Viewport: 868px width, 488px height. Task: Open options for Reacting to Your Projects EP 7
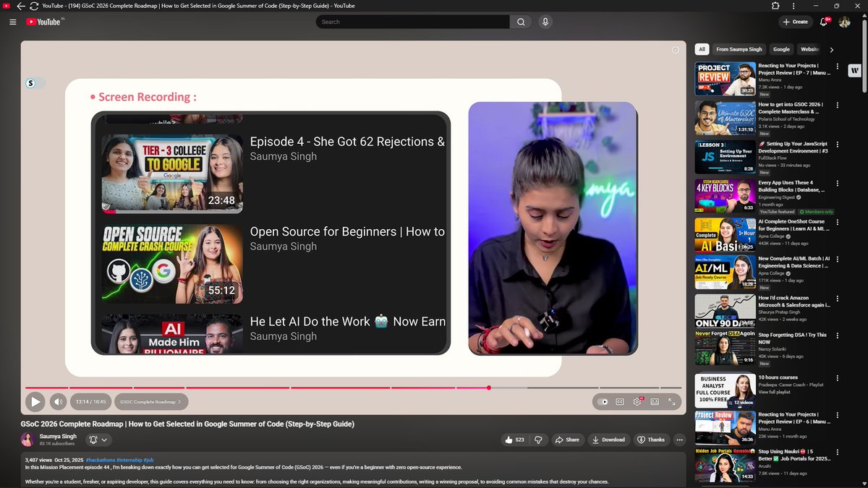[838, 66]
